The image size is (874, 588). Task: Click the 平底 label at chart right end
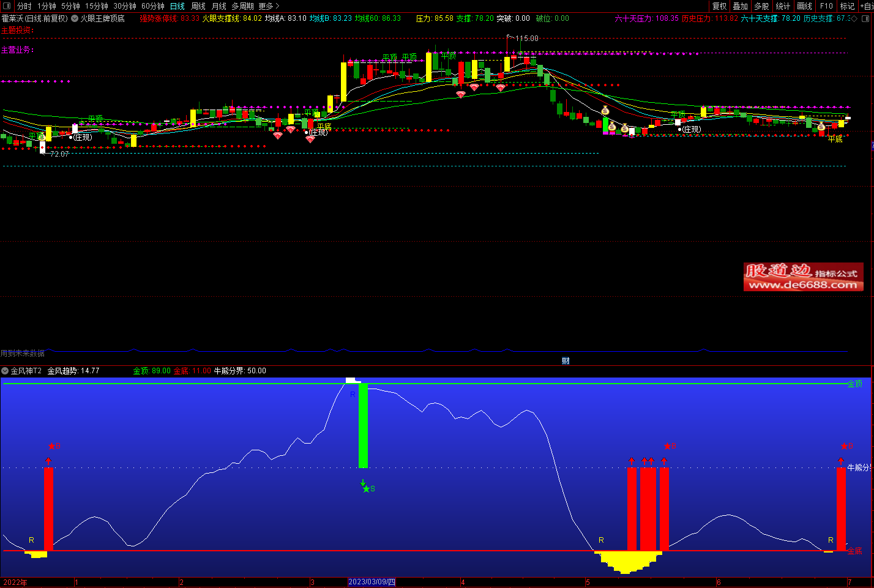tap(835, 140)
